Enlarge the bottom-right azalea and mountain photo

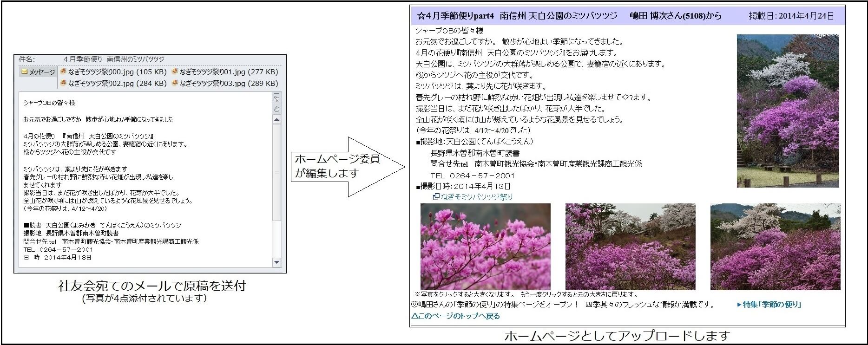(776, 247)
